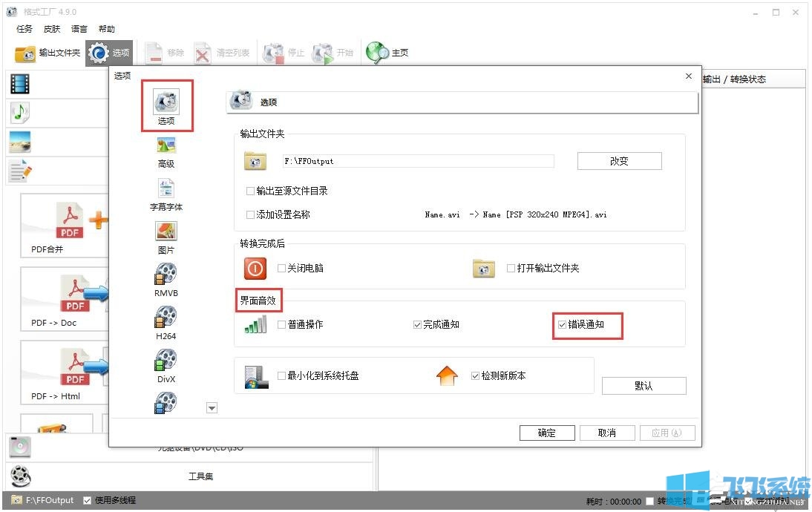Screen dimensions: 812x512
Task: Toggle the 最小化到系统托盘 checkbox
Action: pyautogui.click(x=281, y=376)
